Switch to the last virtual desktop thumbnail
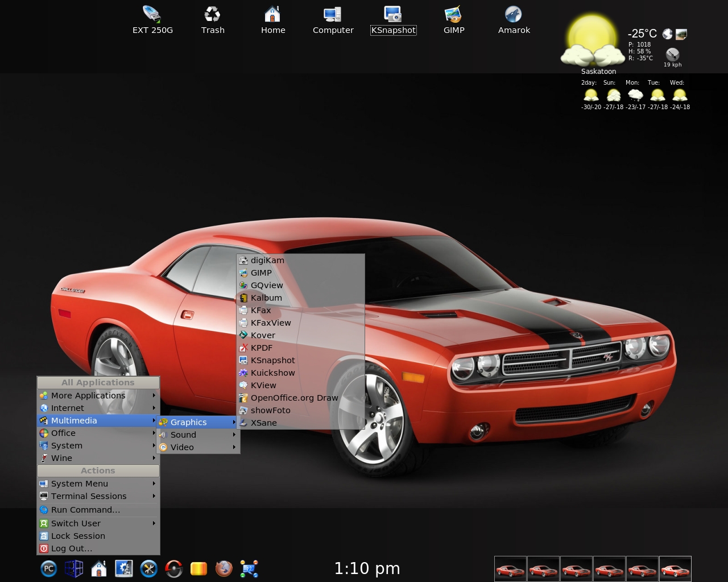728x582 pixels. coord(675,569)
